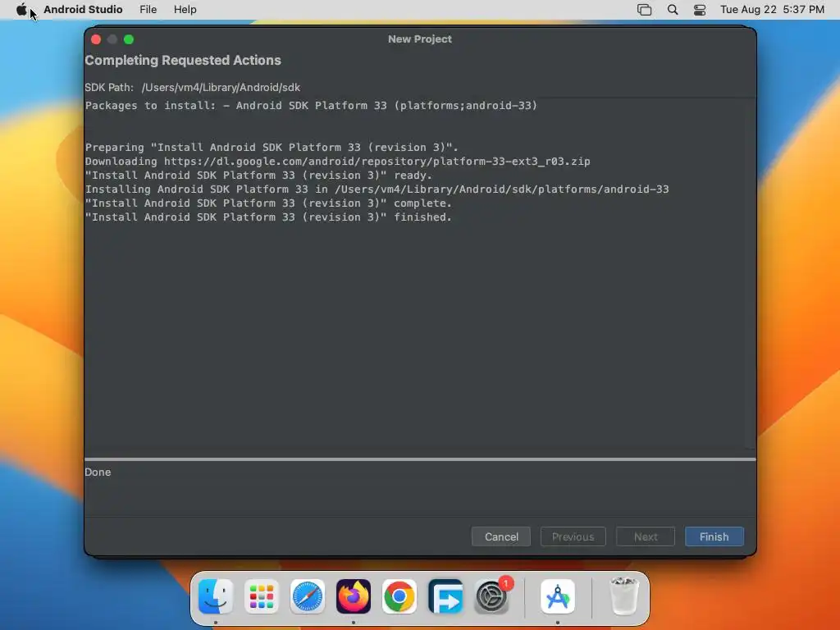Click the Finish button
This screenshot has width=840, height=630.
pos(714,536)
